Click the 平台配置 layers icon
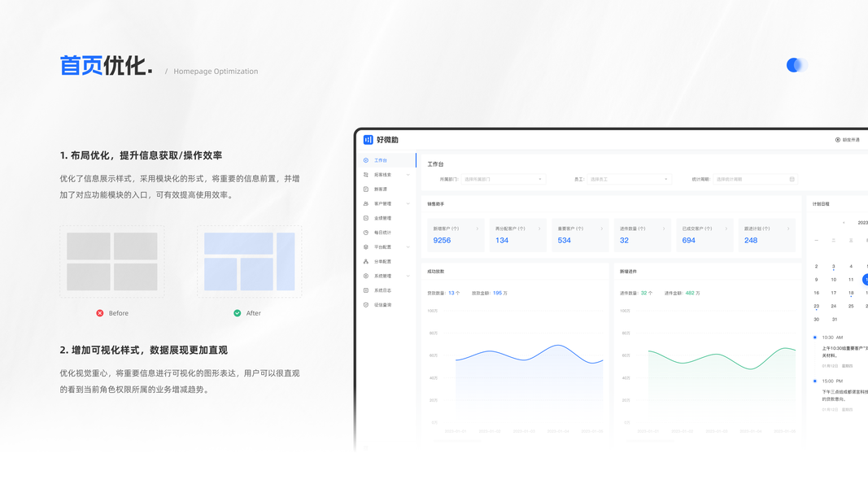The width and height of the screenshot is (868, 488). (366, 247)
